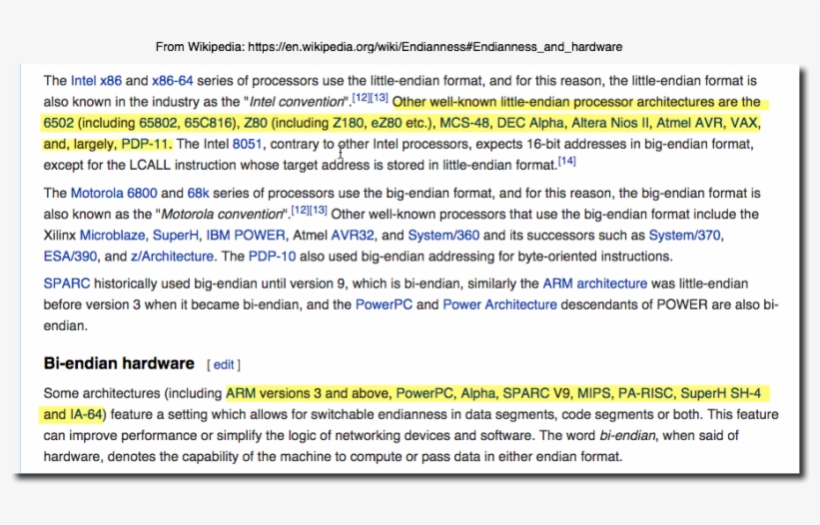
Task: Click the Wikipedia source URL caption
Action: [389, 47]
